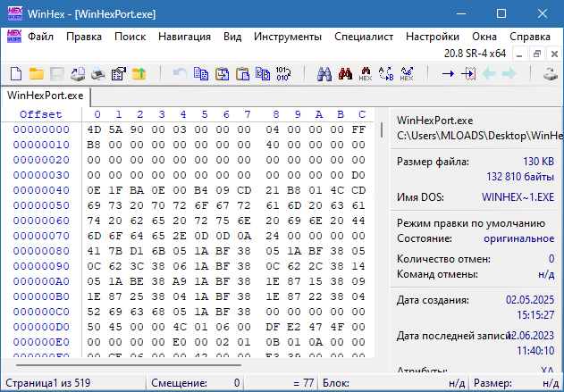Screen dimensions: 564x392
Task: Copy block with the blue double-pages icon
Action: coord(201,73)
